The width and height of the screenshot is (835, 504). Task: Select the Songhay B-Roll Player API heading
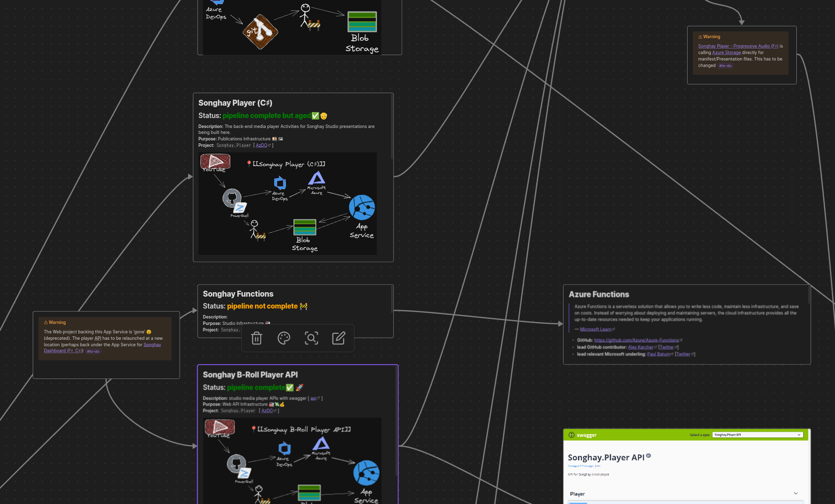click(x=250, y=375)
